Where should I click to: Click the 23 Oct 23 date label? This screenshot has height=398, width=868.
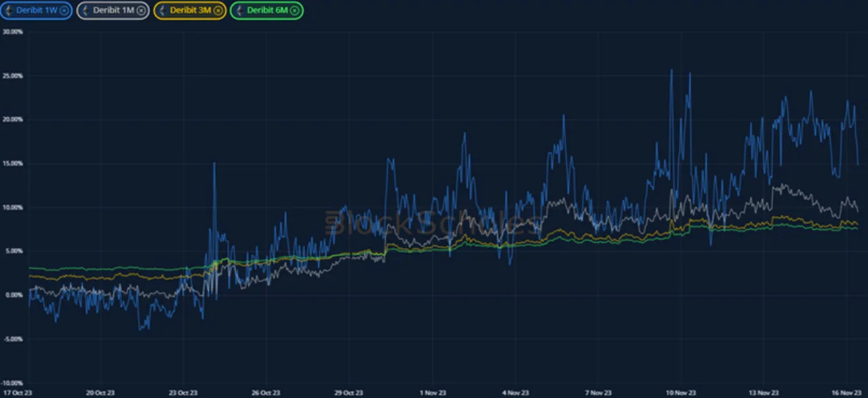point(183,393)
